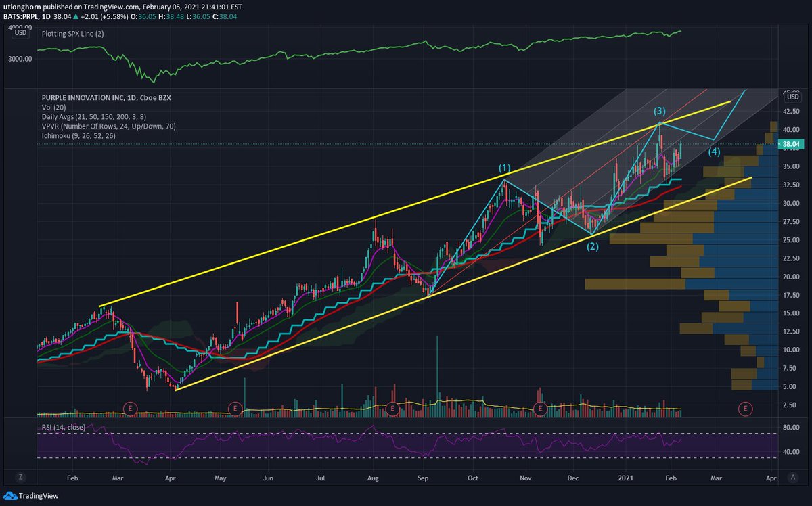Click the wave label (3) on chart
Image resolution: width=812 pixels, height=506 pixels.
[660, 110]
